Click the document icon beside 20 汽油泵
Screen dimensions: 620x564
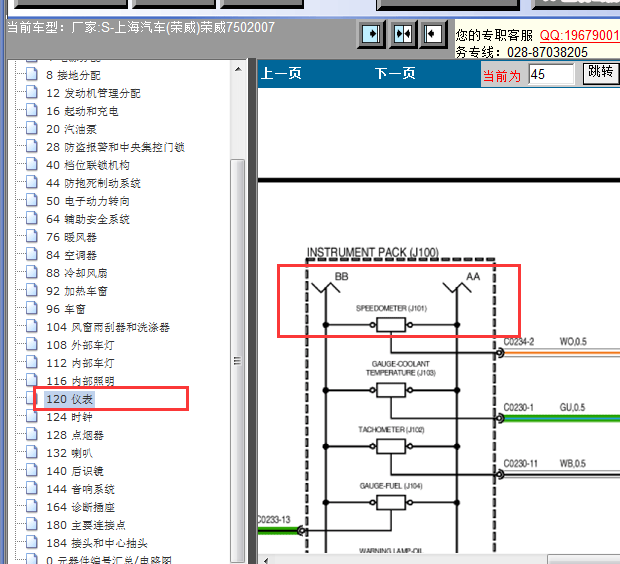pyautogui.click(x=32, y=128)
